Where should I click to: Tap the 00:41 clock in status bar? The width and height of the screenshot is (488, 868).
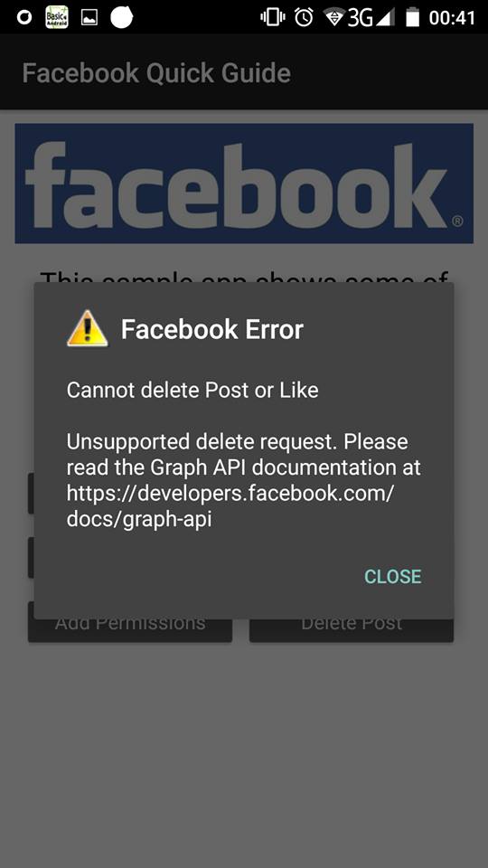pyautogui.click(x=452, y=18)
